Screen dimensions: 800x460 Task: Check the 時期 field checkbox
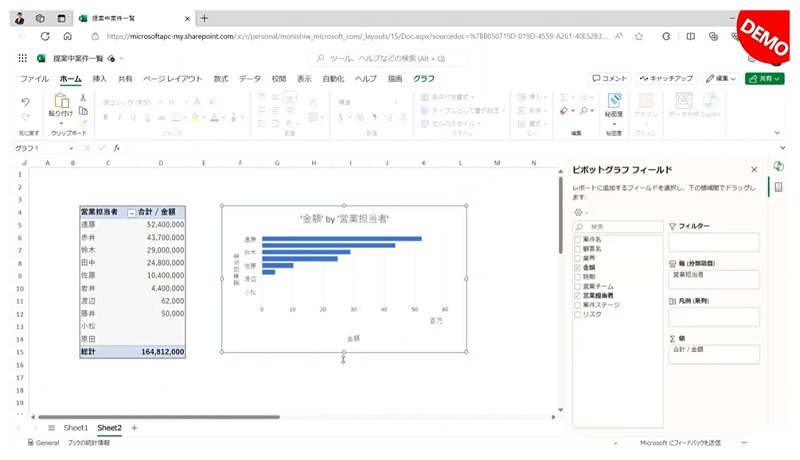[x=578, y=277]
